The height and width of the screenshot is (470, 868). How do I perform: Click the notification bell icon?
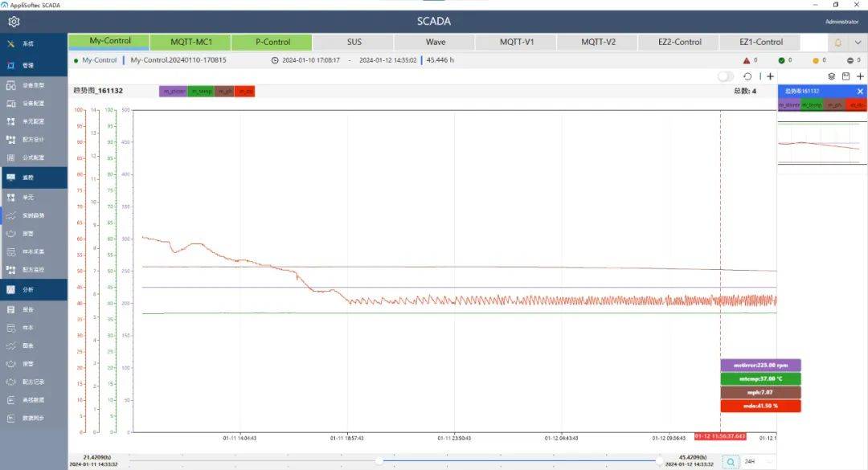(x=838, y=42)
